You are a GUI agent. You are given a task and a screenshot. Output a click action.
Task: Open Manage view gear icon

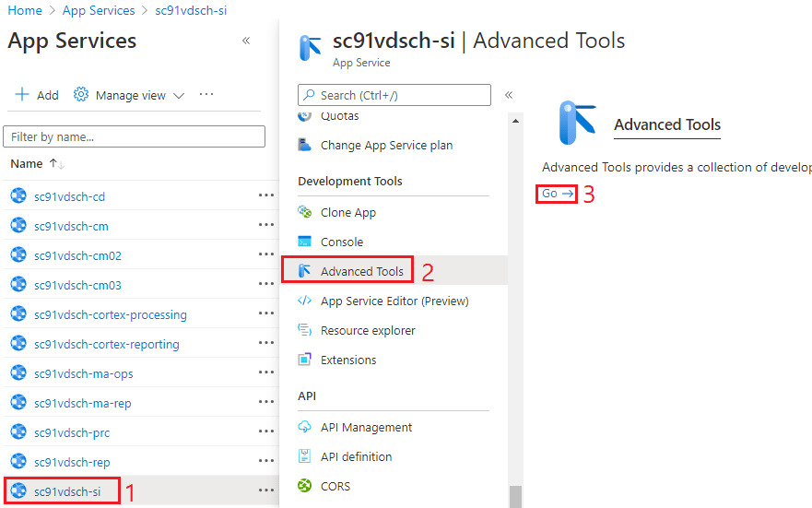click(81, 95)
